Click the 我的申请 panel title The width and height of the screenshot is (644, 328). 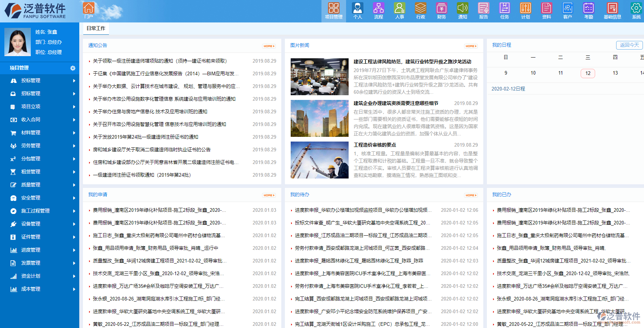(x=98, y=194)
